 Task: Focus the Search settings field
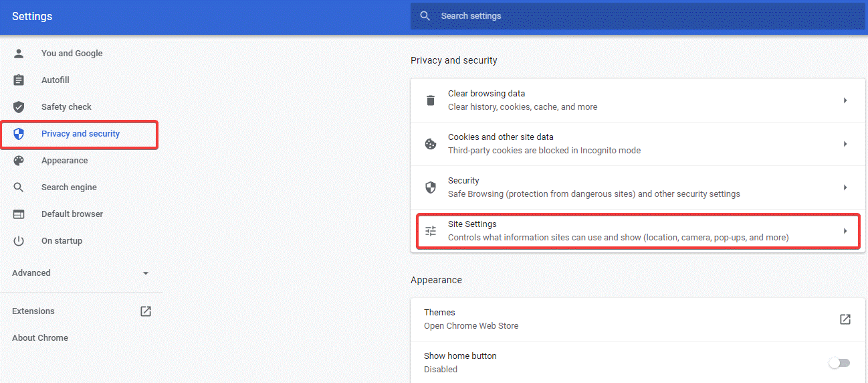[x=638, y=16]
